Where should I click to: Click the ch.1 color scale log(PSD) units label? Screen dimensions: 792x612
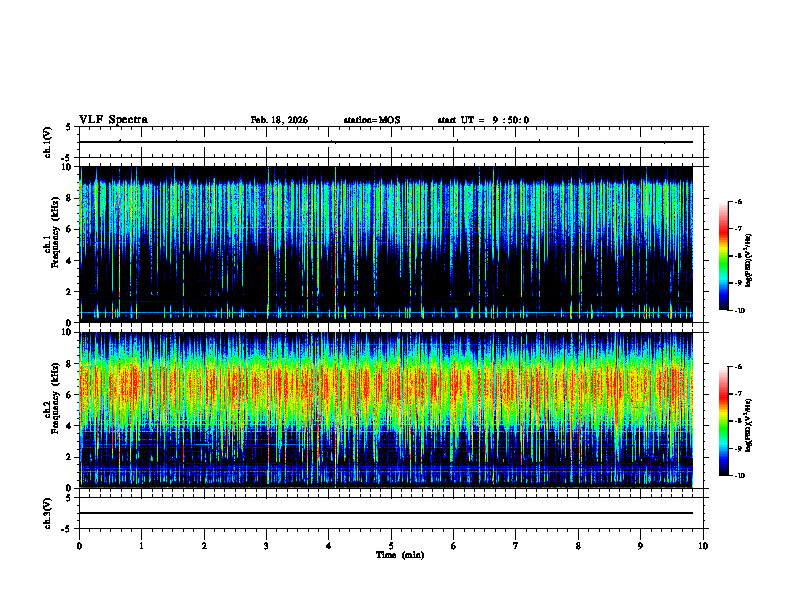(x=749, y=260)
